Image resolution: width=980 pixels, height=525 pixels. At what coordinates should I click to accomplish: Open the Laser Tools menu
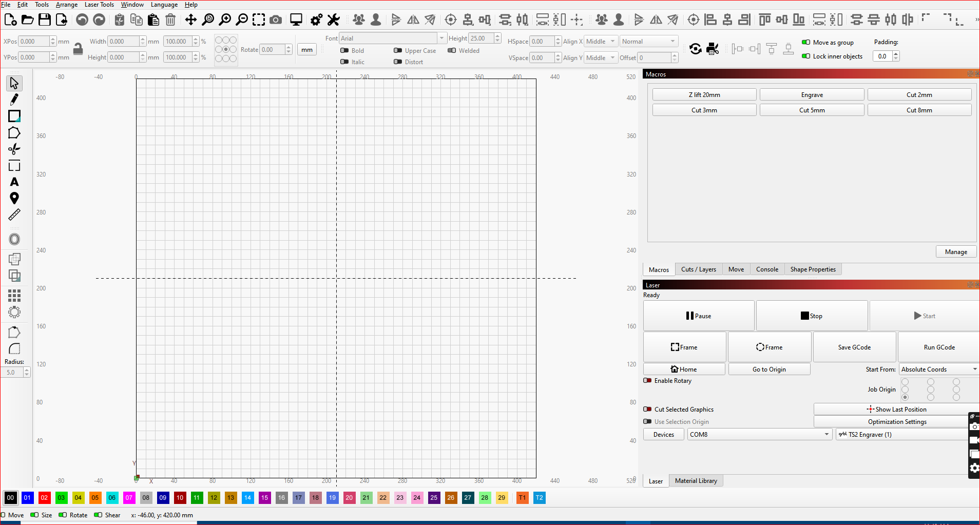pyautogui.click(x=99, y=5)
